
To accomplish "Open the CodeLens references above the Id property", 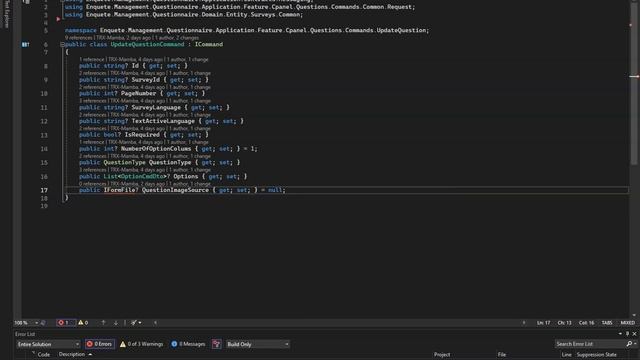I will pos(92,60).
